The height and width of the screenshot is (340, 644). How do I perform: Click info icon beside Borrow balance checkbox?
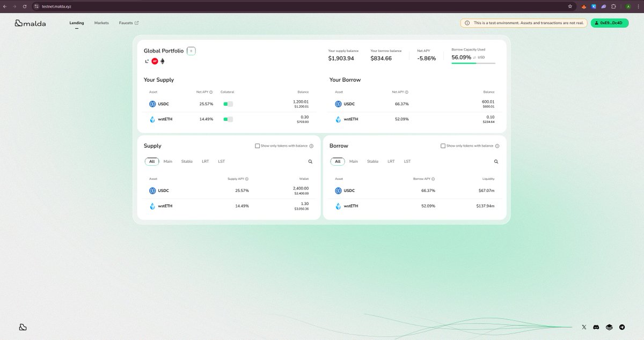click(497, 146)
